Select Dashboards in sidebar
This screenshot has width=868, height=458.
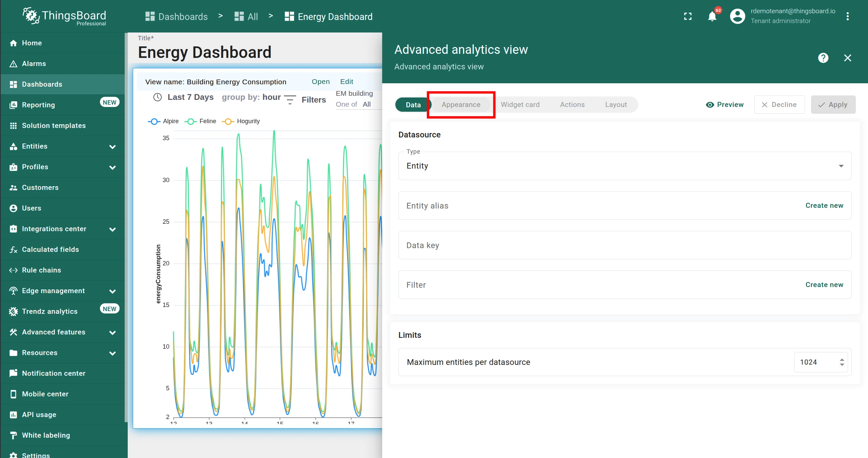tap(62, 84)
